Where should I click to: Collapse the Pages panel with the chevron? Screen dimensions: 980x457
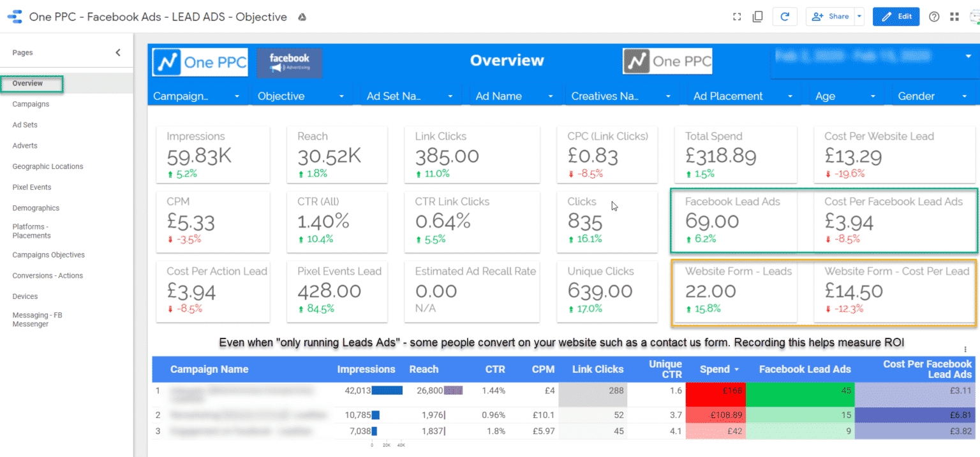(118, 53)
